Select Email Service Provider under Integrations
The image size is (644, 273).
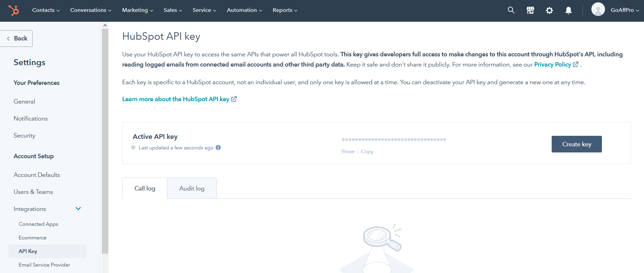[44, 265]
